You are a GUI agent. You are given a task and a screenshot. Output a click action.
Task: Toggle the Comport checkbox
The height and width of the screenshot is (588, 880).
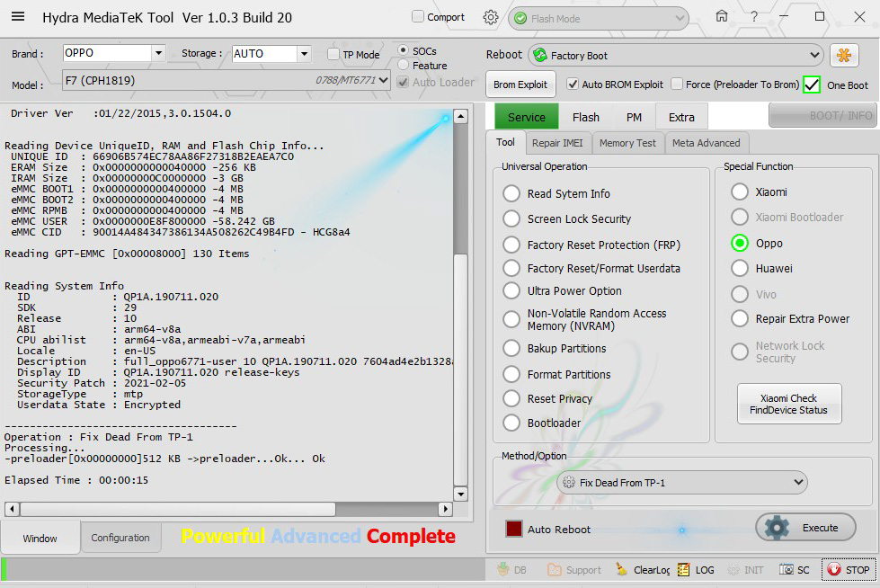pos(418,16)
